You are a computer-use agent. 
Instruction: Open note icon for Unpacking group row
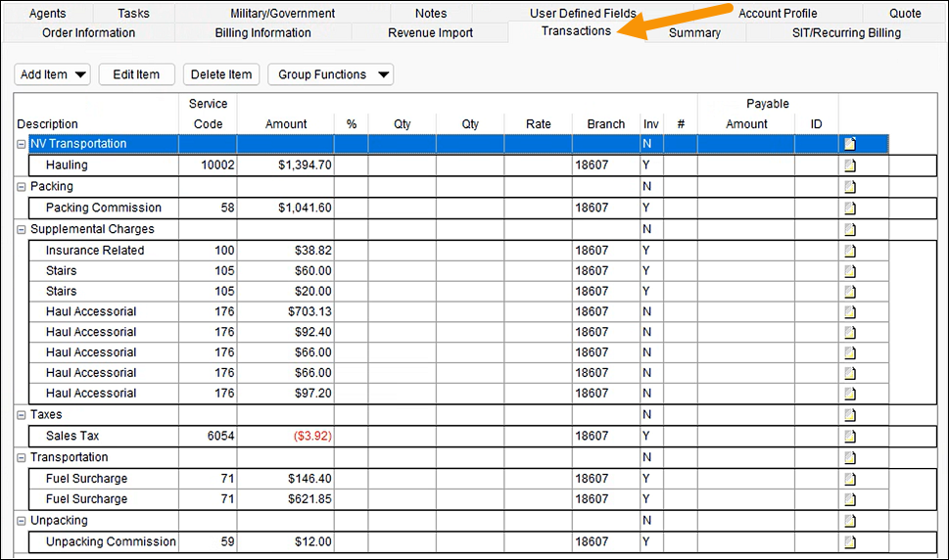[x=850, y=521]
